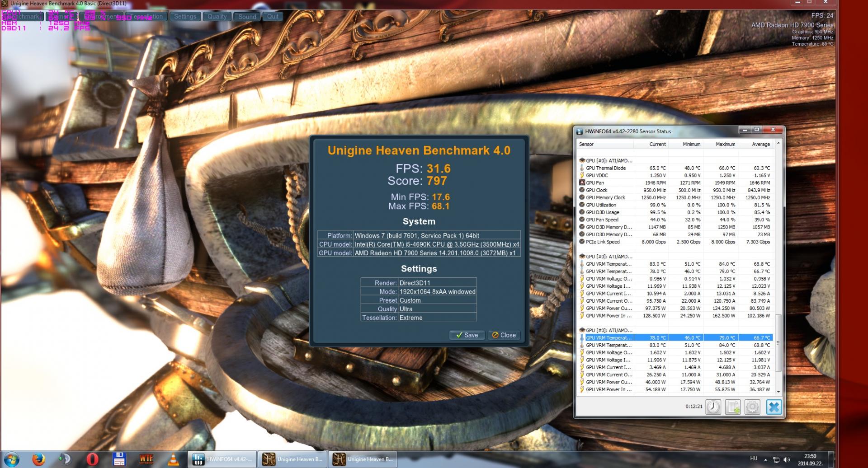Viewport: 868px width, 468px height.
Task: Select the GPU D3D Usage row
Action: pos(675,212)
